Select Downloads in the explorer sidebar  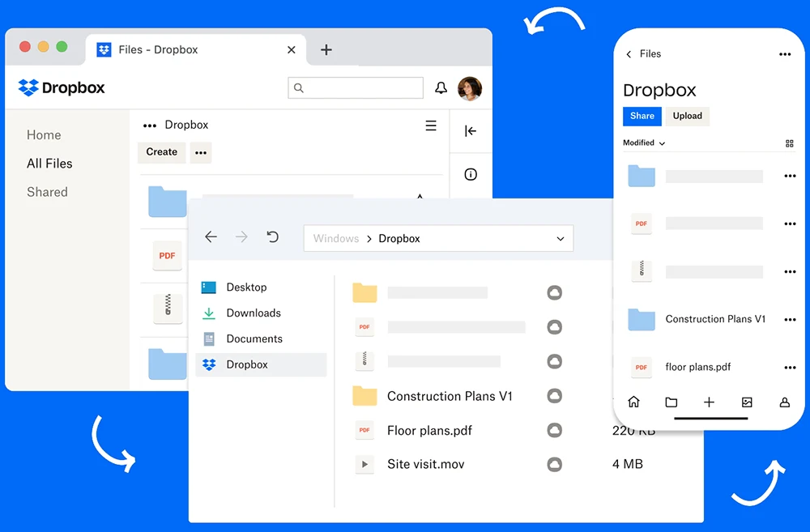tap(262, 313)
